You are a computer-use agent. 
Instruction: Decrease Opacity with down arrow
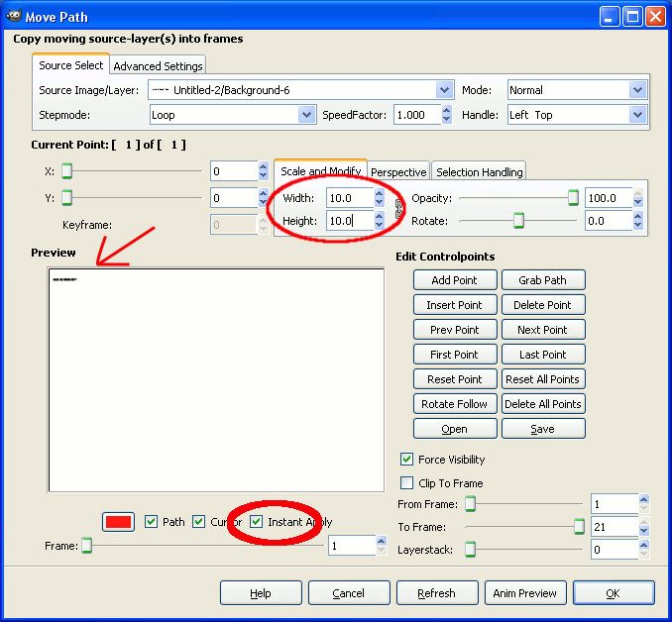tap(637, 203)
